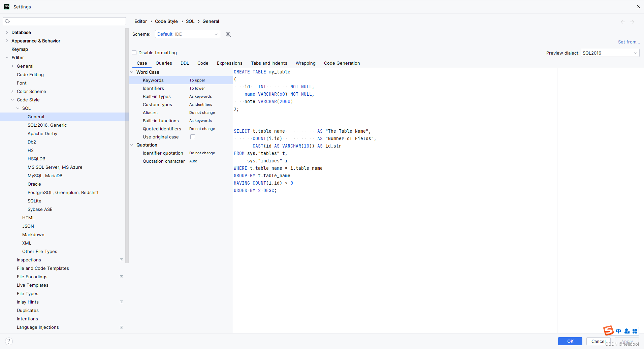The height and width of the screenshot is (349, 644).
Task: Collapse the Quotation group
Action: click(132, 145)
